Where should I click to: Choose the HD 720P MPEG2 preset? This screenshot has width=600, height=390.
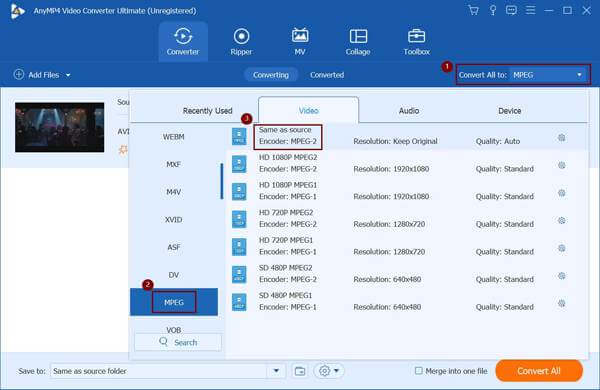pos(407,219)
